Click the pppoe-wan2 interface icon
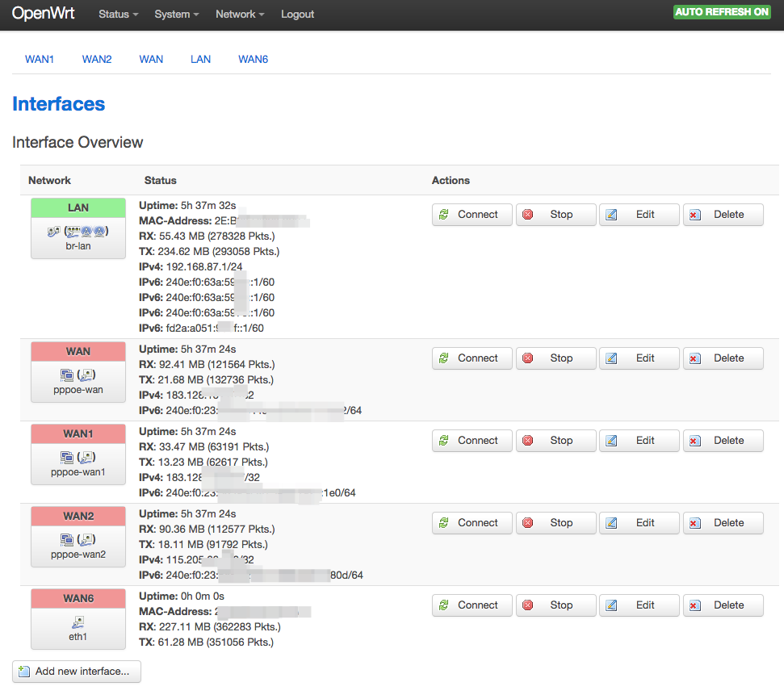This screenshot has width=784, height=695. coord(78,539)
